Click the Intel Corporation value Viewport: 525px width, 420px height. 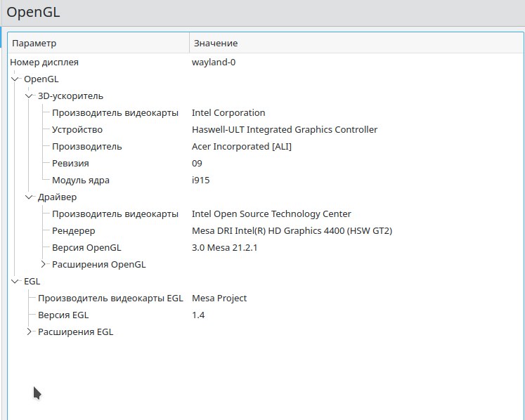pos(228,113)
